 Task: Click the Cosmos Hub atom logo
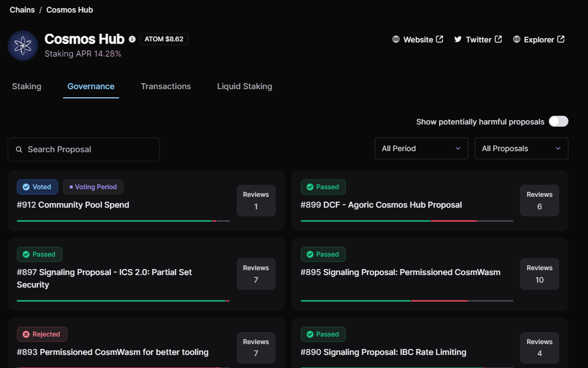(23, 46)
